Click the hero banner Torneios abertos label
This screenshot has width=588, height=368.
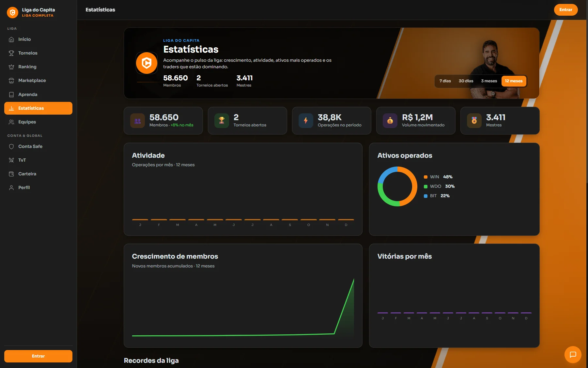tap(212, 86)
